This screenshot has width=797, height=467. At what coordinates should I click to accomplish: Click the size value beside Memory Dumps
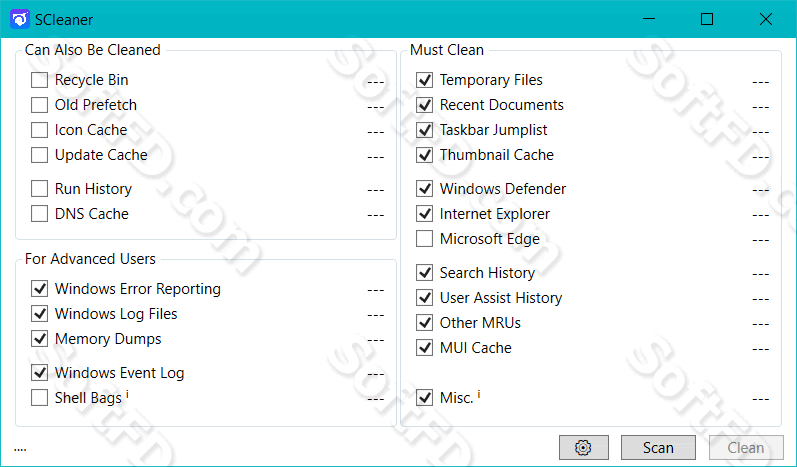point(376,340)
